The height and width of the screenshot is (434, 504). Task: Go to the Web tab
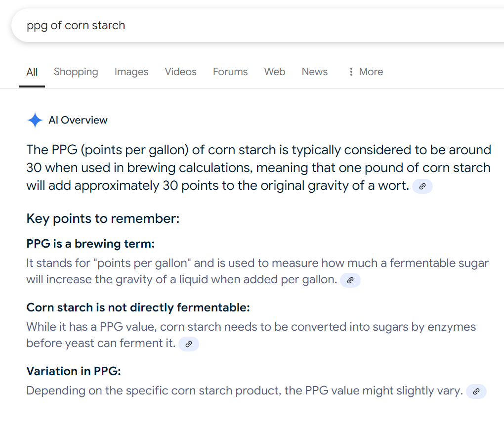[275, 72]
